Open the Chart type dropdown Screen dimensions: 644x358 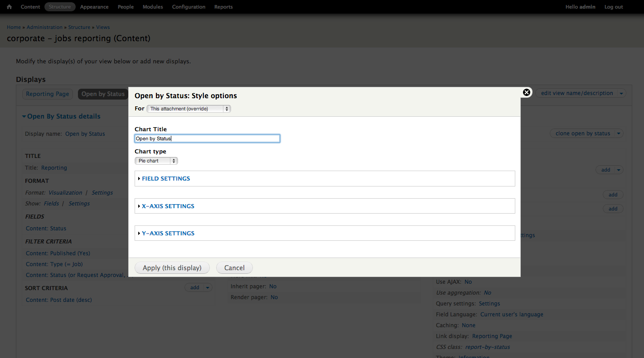click(156, 161)
